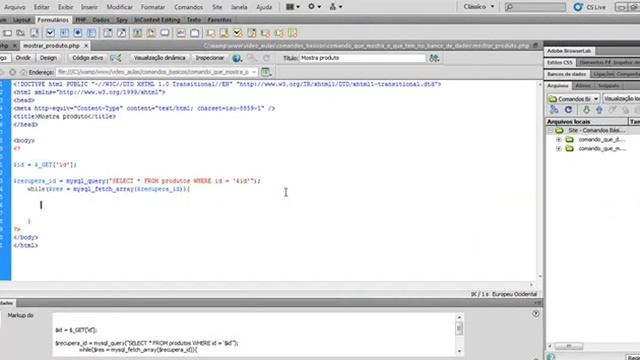Insert Spry Validation Password

pyautogui.click(x=265, y=33)
